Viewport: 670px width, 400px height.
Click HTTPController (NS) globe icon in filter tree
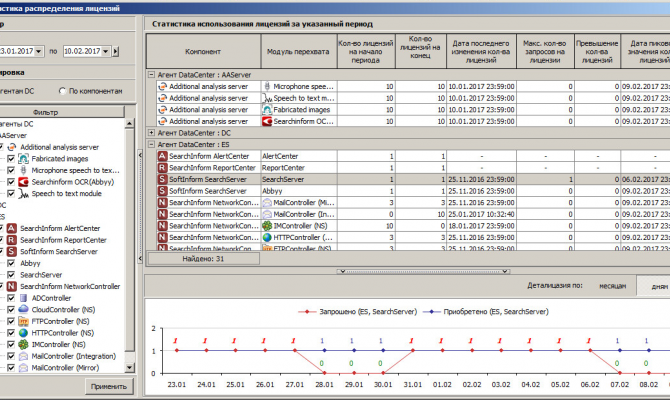coord(23,332)
